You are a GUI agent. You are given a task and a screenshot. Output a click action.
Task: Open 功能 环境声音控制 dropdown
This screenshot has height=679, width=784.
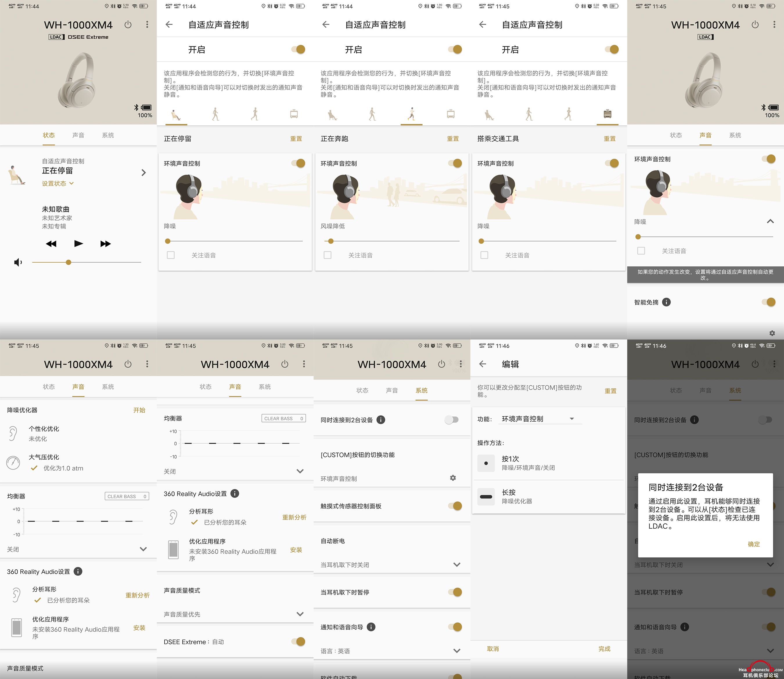540,419
